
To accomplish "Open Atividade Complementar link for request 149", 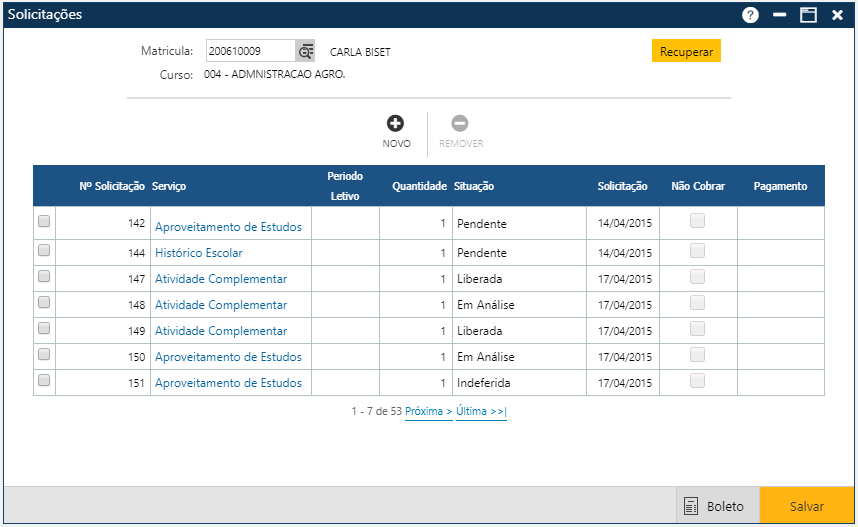I will point(221,331).
